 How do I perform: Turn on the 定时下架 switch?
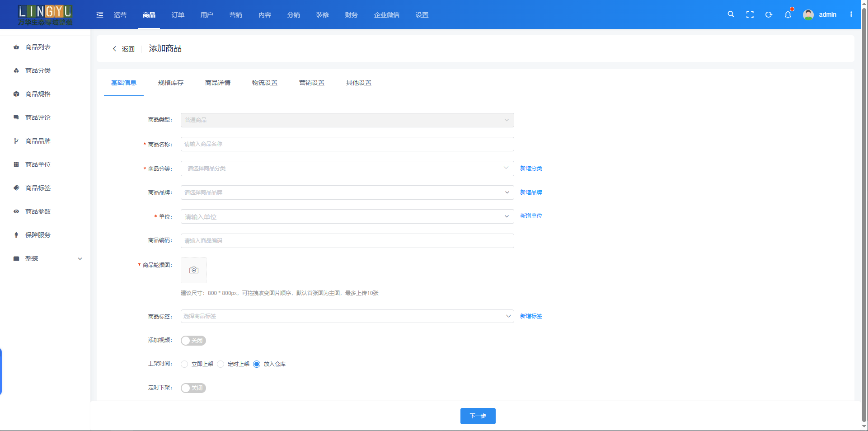[x=193, y=388]
